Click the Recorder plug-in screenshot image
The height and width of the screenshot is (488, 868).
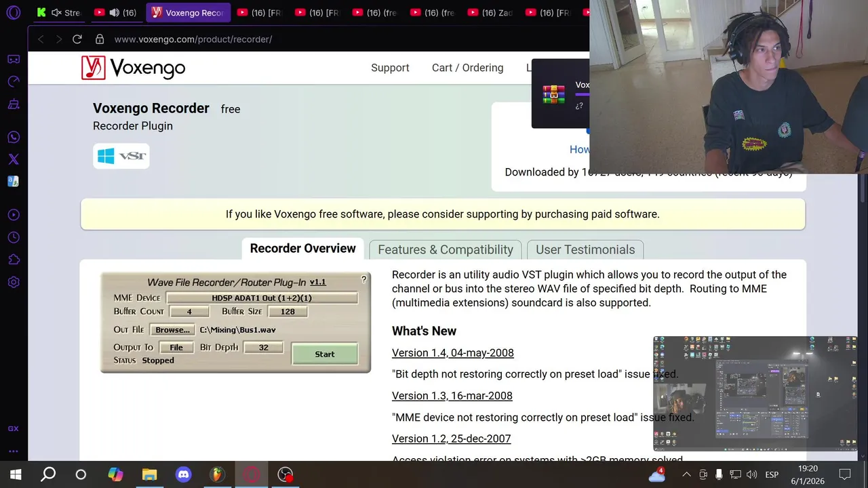pyautogui.click(x=235, y=323)
